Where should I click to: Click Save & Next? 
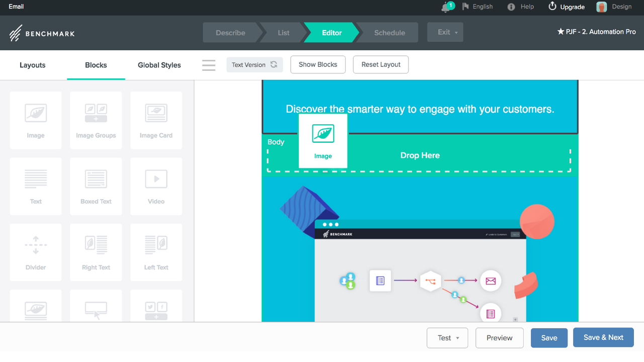[603, 337]
